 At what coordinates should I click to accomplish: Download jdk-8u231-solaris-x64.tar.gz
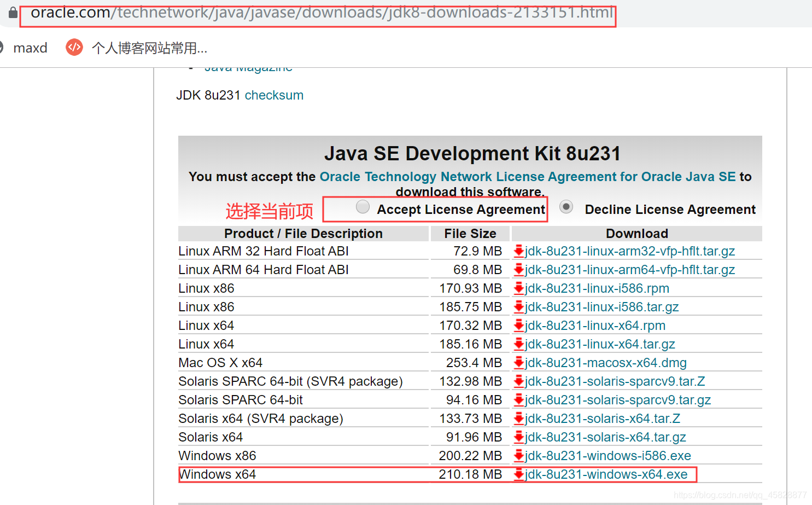(606, 437)
